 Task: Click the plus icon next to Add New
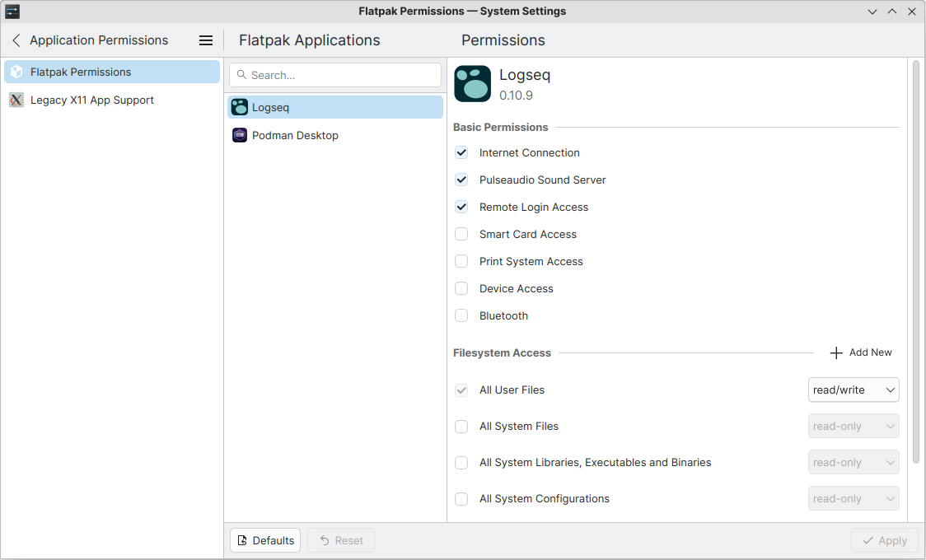[836, 352]
